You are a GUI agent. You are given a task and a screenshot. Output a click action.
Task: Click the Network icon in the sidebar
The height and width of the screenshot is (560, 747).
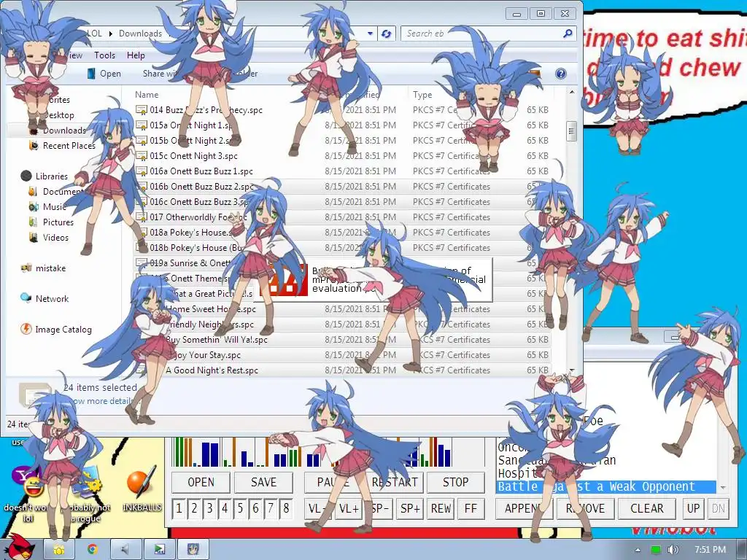tap(26, 298)
